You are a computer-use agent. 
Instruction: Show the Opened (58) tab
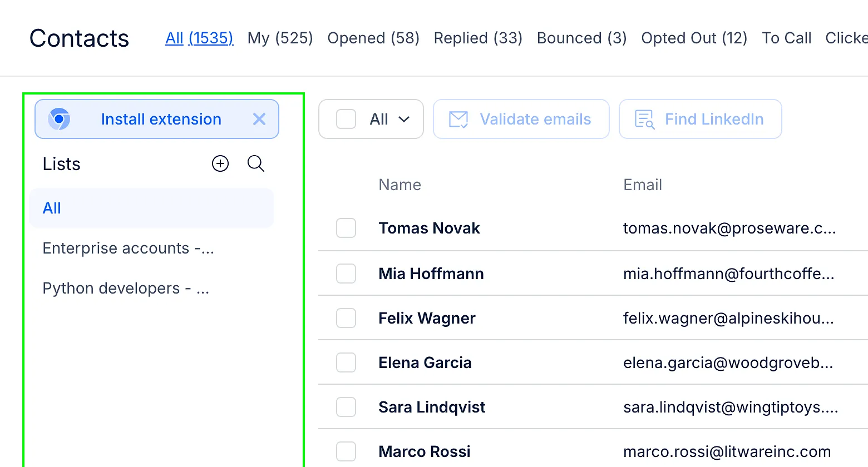373,38
